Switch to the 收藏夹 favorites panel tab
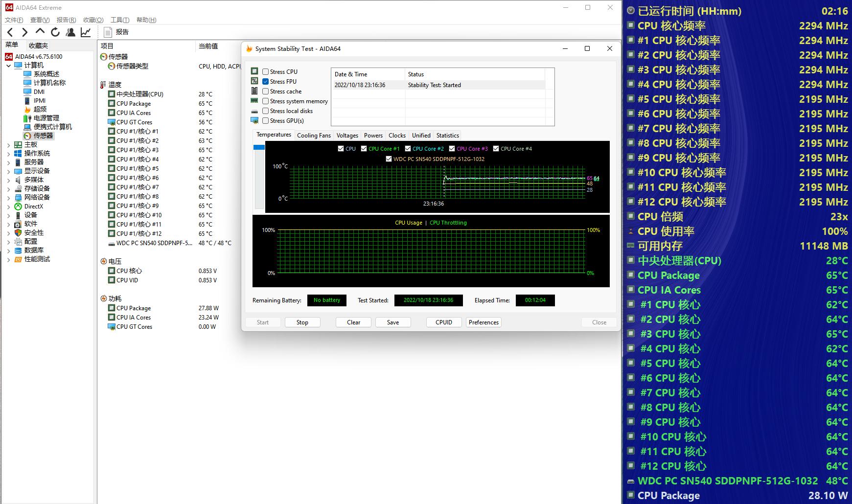The image size is (852, 504). 38,46
